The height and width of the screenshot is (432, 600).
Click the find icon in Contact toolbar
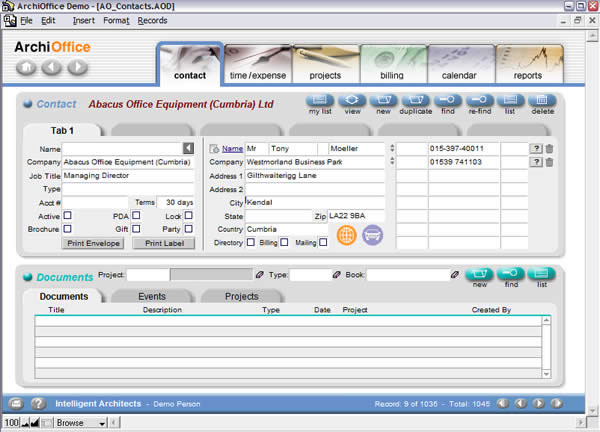(x=448, y=101)
